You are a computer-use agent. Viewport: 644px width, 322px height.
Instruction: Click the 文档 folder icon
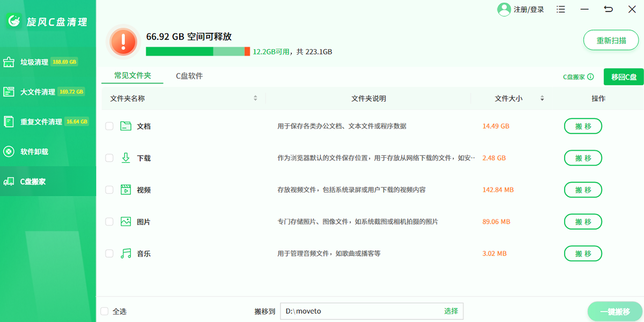coord(126,126)
